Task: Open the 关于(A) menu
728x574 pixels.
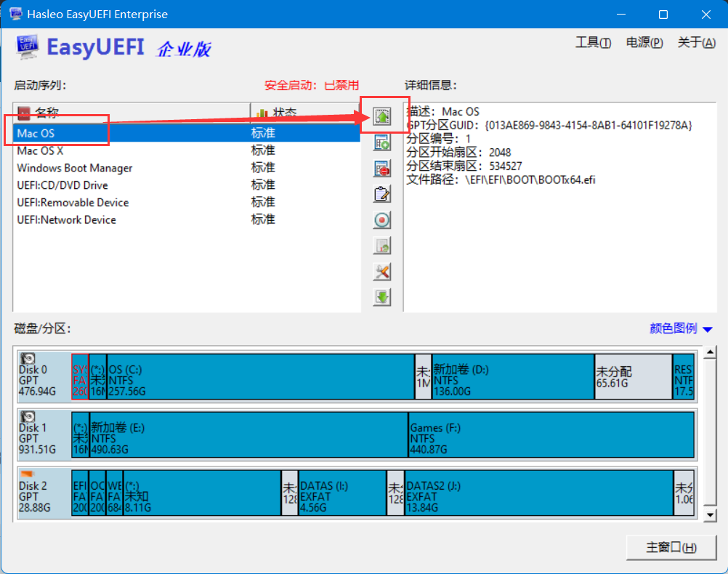Action: point(696,42)
